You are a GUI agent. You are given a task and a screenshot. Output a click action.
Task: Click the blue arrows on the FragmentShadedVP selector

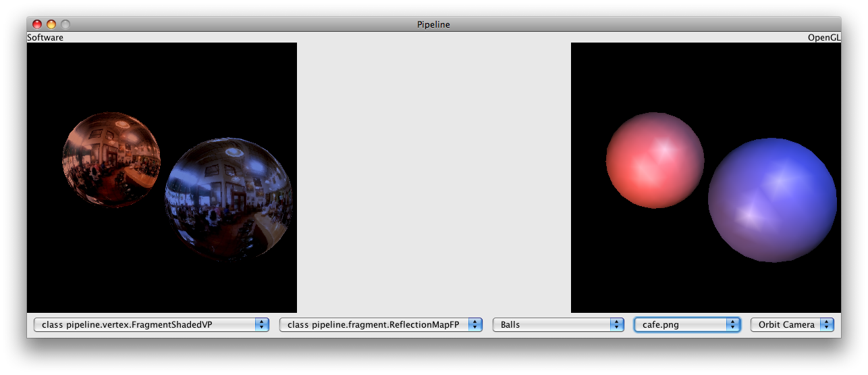pos(262,325)
